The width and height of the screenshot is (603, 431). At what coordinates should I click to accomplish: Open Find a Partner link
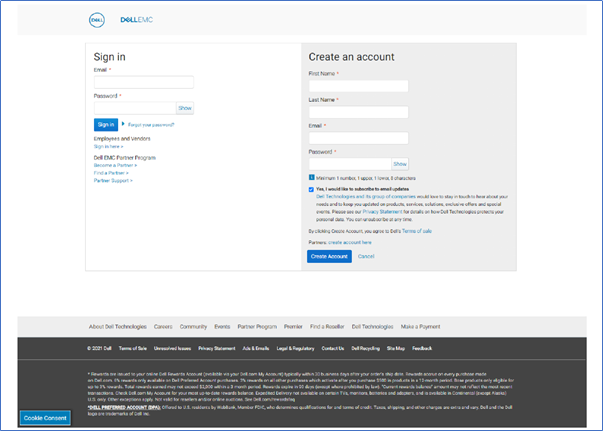[x=111, y=173]
